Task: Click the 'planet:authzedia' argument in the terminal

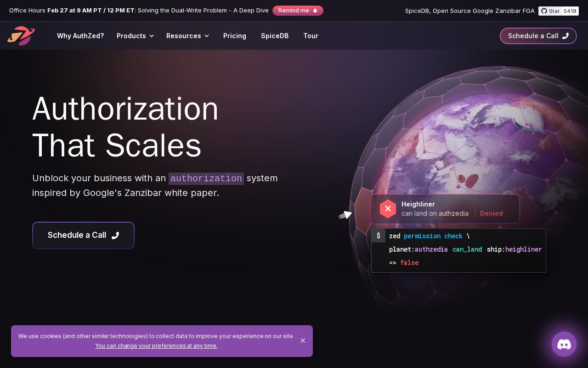Action: (x=418, y=249)
